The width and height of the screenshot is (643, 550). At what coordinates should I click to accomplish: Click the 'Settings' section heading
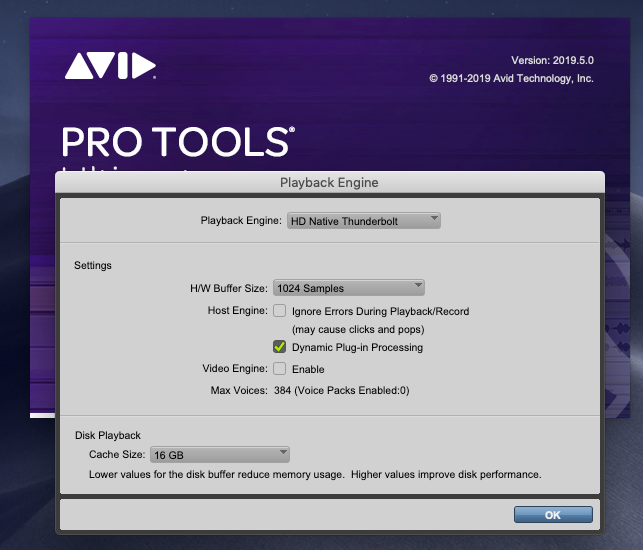coord(93,265)
